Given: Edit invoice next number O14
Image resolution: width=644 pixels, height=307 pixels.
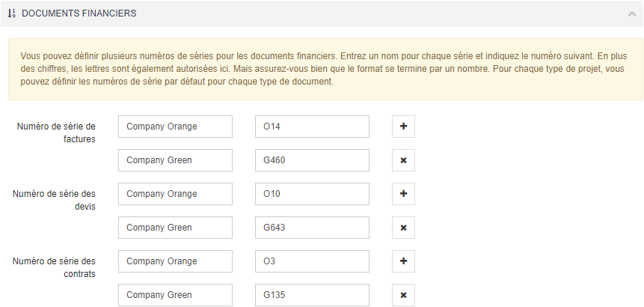Looking at the screenshot, I should (x=312, y=127).
